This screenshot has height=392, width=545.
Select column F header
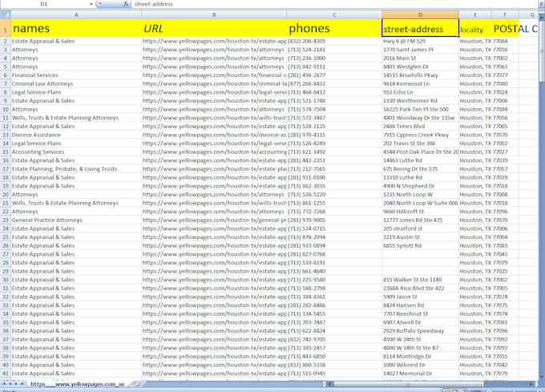[505, 14]
